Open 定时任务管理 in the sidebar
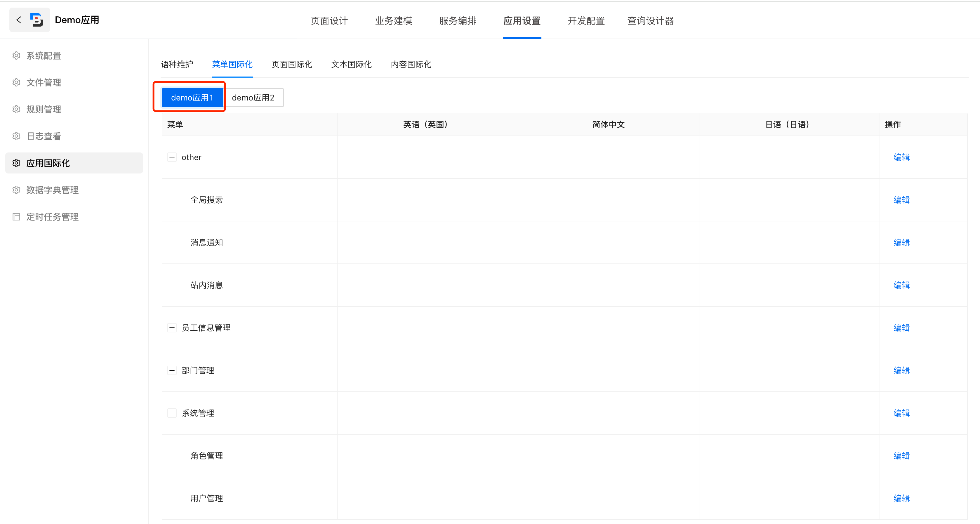The image size is (980, 524). click(74, 217)
